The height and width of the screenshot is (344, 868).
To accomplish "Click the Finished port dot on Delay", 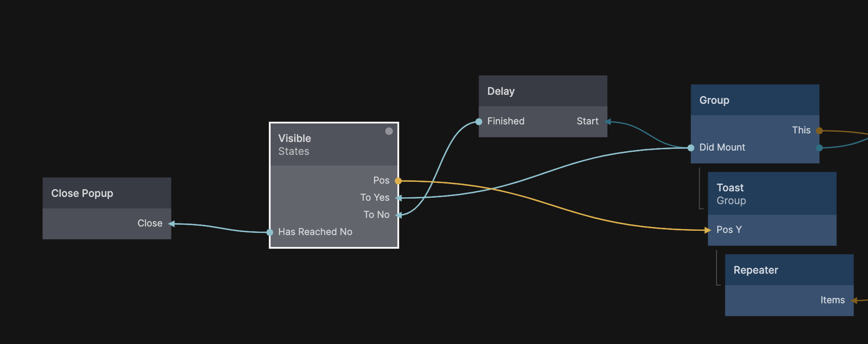I will 479,122.
